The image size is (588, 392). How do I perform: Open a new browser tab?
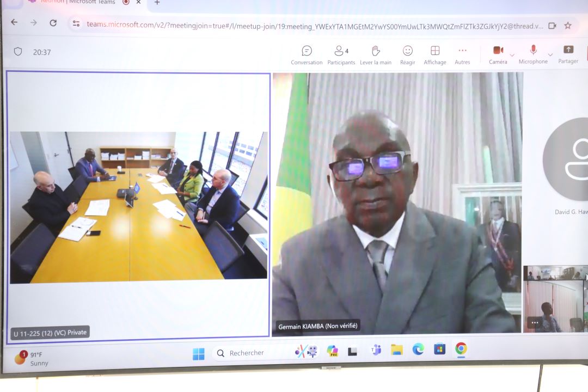pyautogui.click(x=157, y=3)
